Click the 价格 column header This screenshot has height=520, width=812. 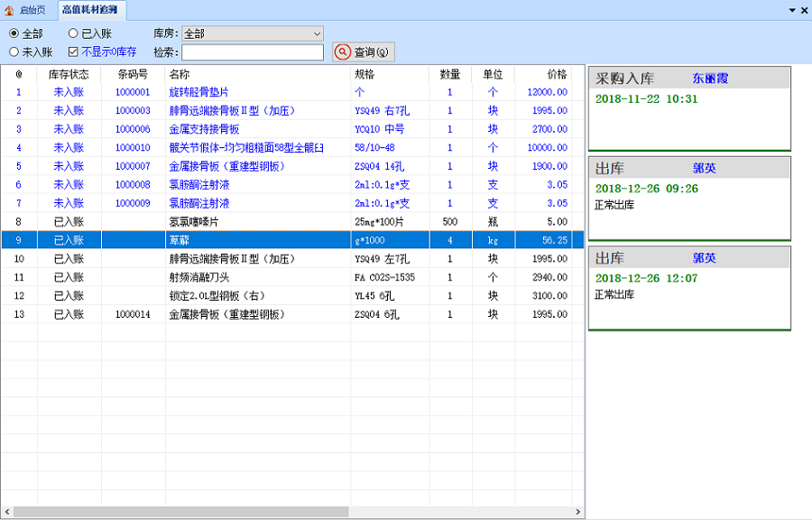point(557,74)
